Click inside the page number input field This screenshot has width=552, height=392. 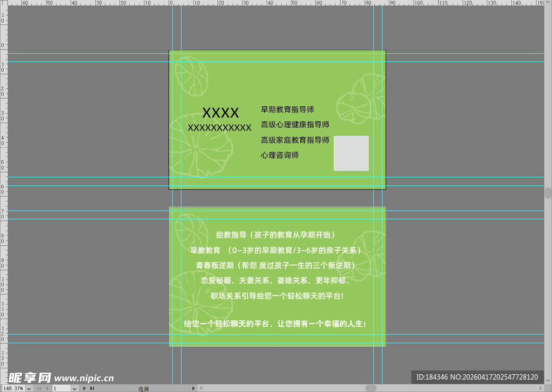[59, 388]
